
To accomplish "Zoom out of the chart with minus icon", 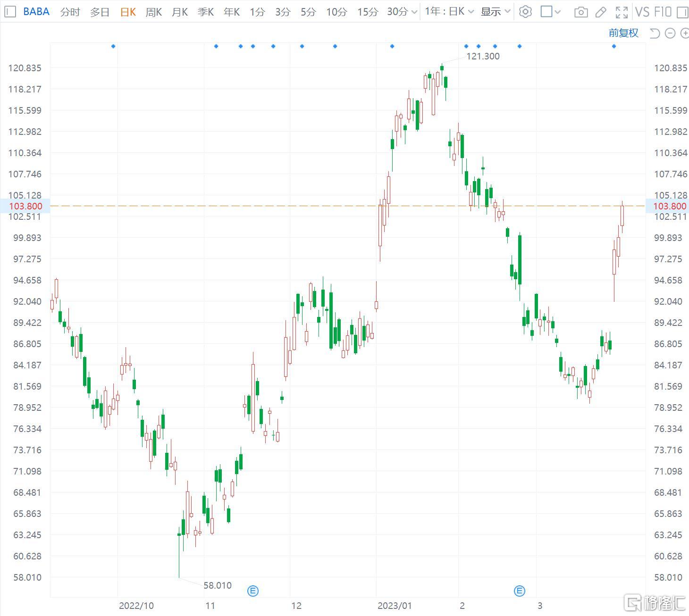I will pos(669,33).
